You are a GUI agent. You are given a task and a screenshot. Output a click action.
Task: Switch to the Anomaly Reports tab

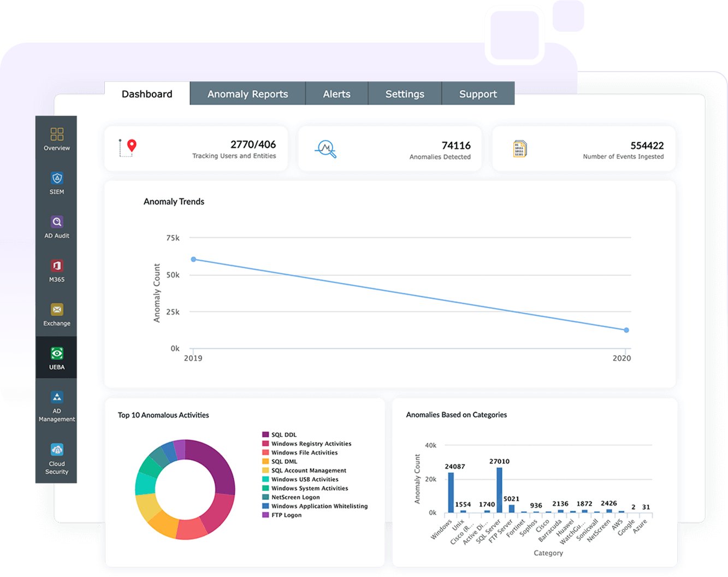[x=247, y=94]
